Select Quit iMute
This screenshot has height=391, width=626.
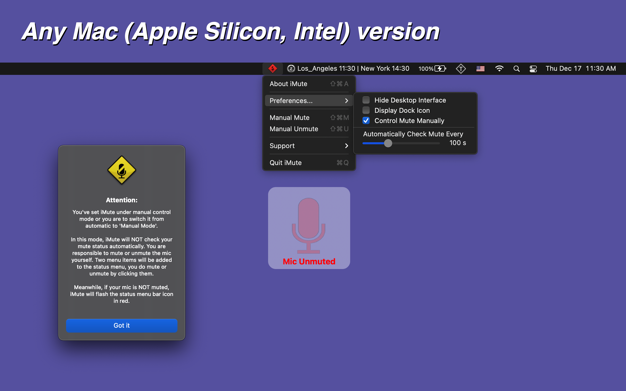(x=309, y=163)
